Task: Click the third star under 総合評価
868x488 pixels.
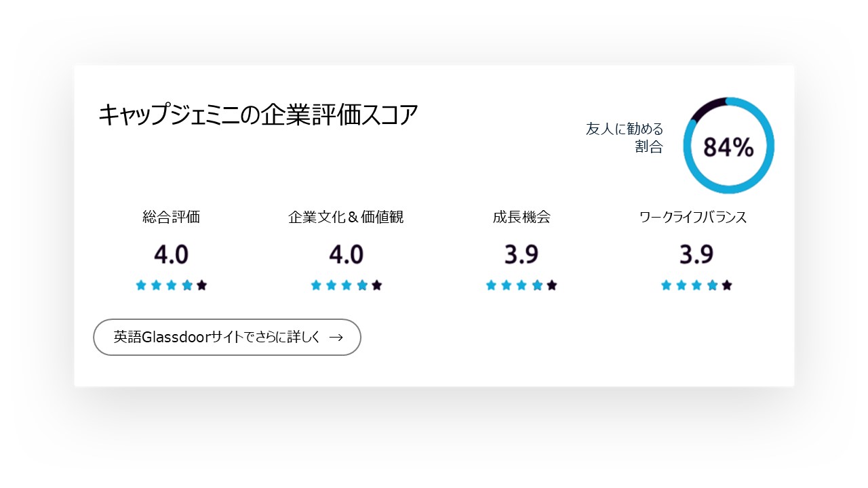Action: (170, 285)
